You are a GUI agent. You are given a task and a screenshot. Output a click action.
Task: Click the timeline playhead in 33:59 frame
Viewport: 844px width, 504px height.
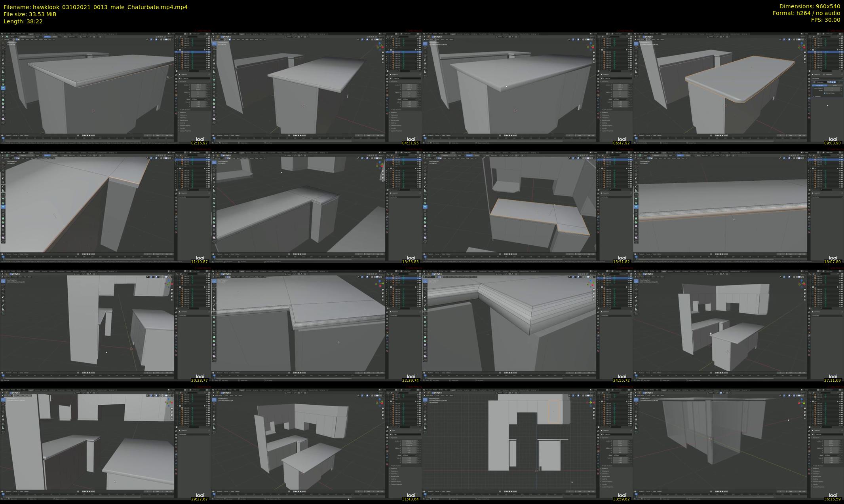pyautogui.click(x=425, y=494)
